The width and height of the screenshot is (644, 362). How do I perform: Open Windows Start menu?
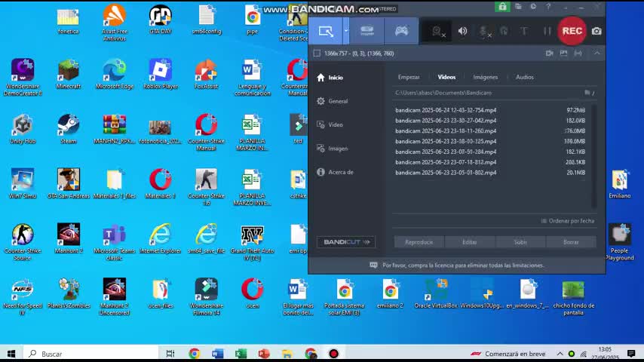[x=11, y=354]
